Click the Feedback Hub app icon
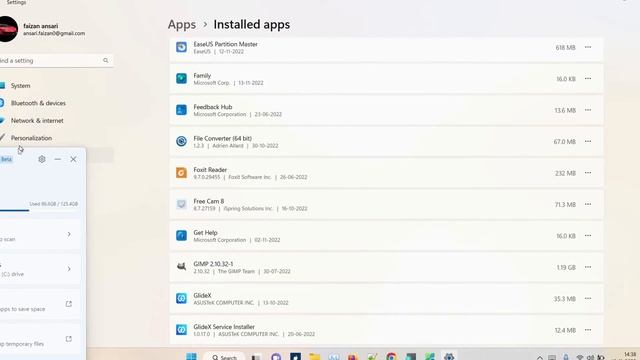This screenshot has width=640, height=360. coord(181,110)
